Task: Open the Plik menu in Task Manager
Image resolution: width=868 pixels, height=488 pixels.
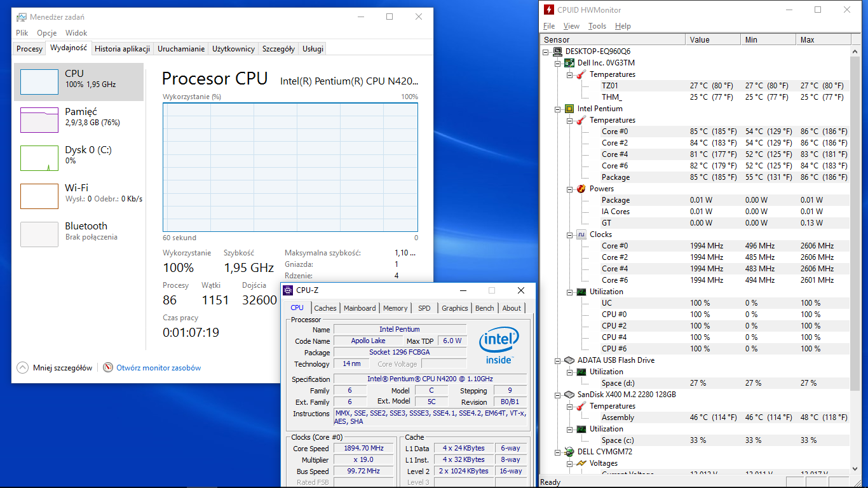Action: tap(22, 33)
